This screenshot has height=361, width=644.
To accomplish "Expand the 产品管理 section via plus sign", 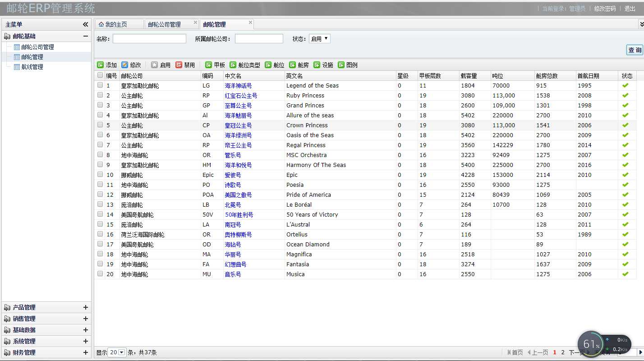I will pyautogui.click(x=86, y=307).
